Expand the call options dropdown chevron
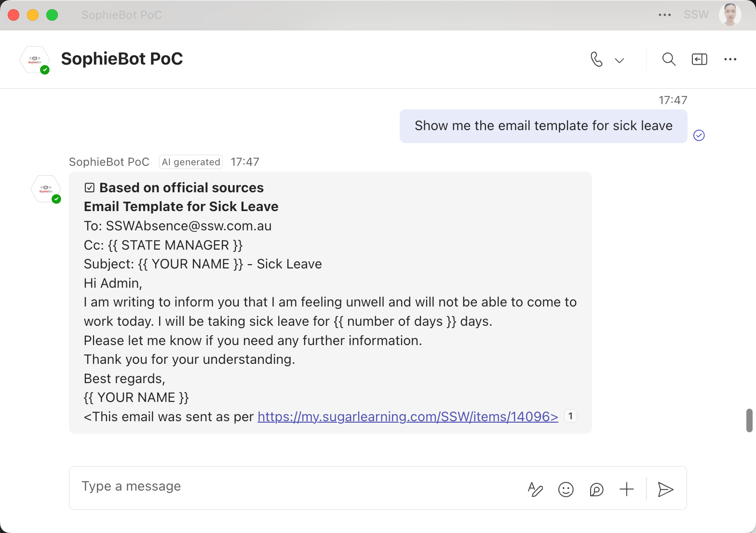 (x=620, y=60)
